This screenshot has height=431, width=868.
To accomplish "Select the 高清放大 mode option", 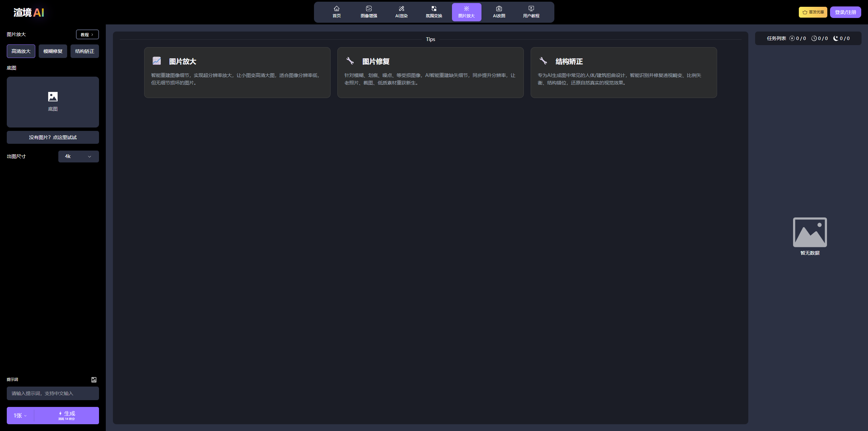I will click(21, 51).
